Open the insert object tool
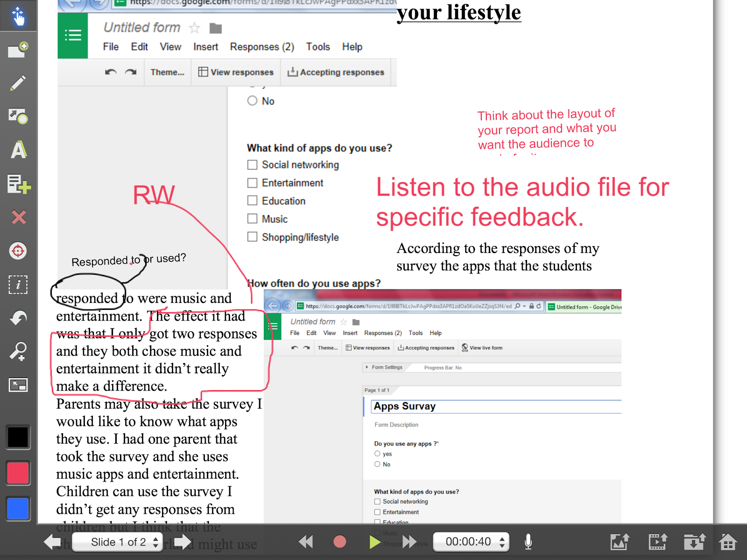The height and width of the screenshot is (560, 747). point(19,184)
